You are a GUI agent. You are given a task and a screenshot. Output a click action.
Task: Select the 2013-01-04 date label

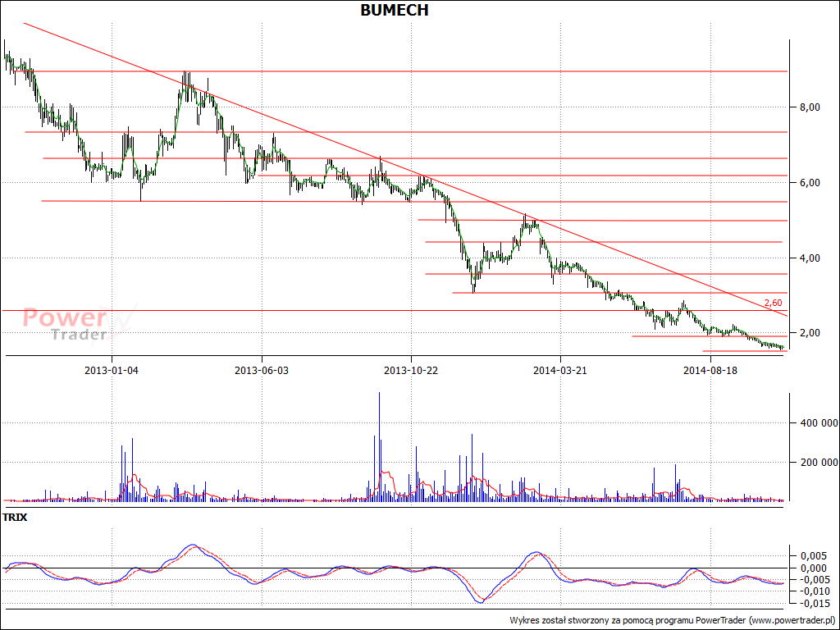(x=112, y=371)
